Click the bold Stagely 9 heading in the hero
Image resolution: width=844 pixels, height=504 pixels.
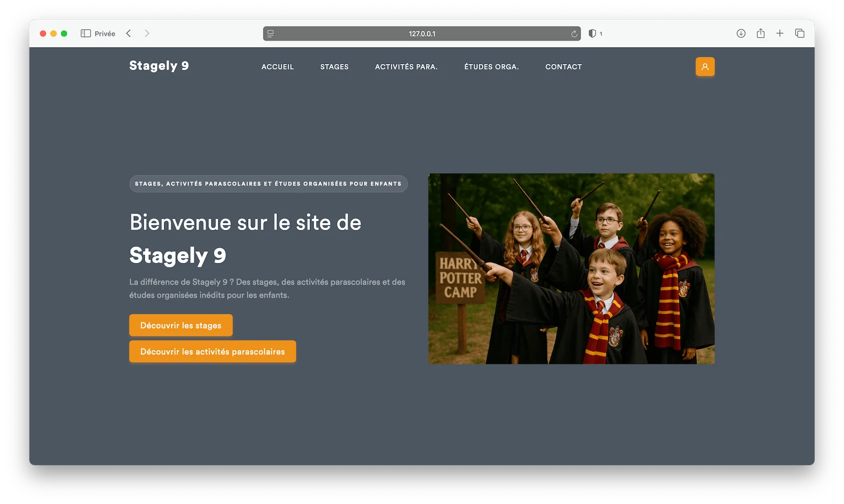(x=178, y=255)
